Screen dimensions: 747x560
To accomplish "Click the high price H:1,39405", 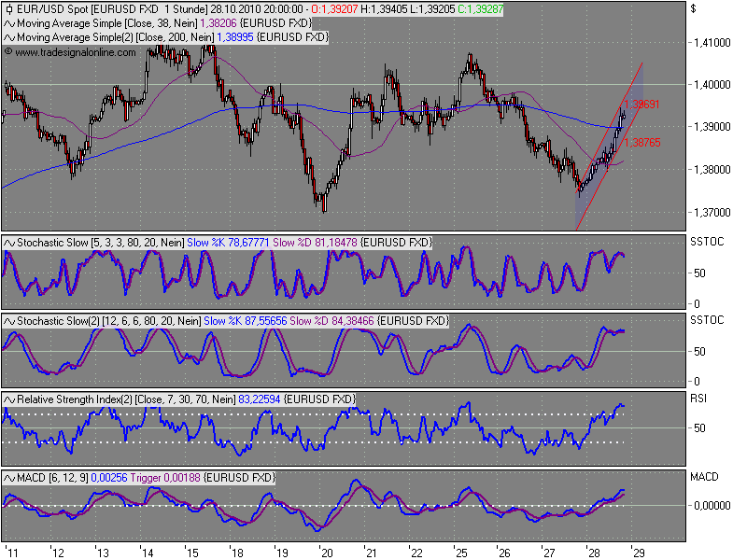I will click(384, 9).
